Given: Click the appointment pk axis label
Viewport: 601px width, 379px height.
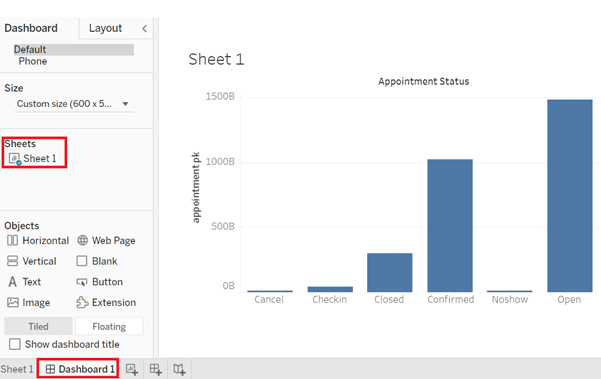Looking at the screenshot, I should pos(195,187).
